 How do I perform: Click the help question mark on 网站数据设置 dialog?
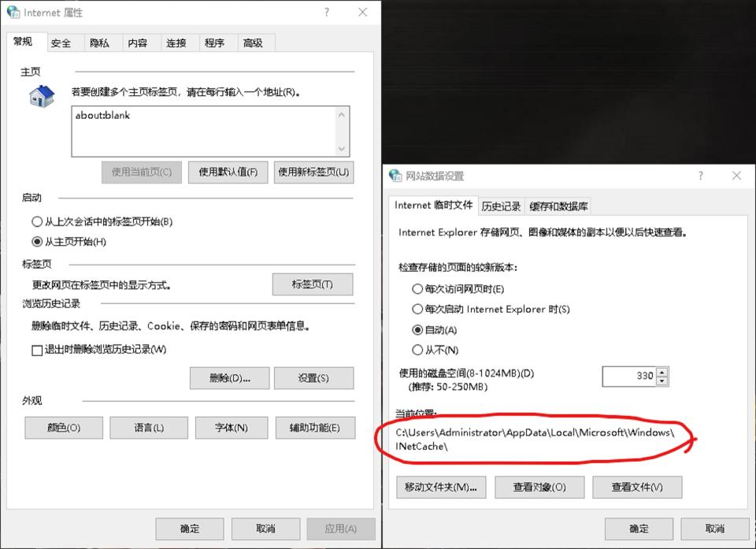[x=700, y=176]
